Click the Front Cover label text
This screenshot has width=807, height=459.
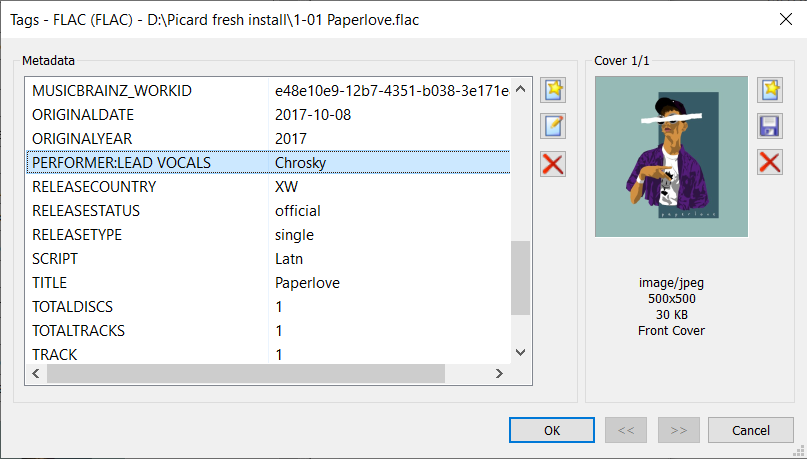tap(671, 330)
